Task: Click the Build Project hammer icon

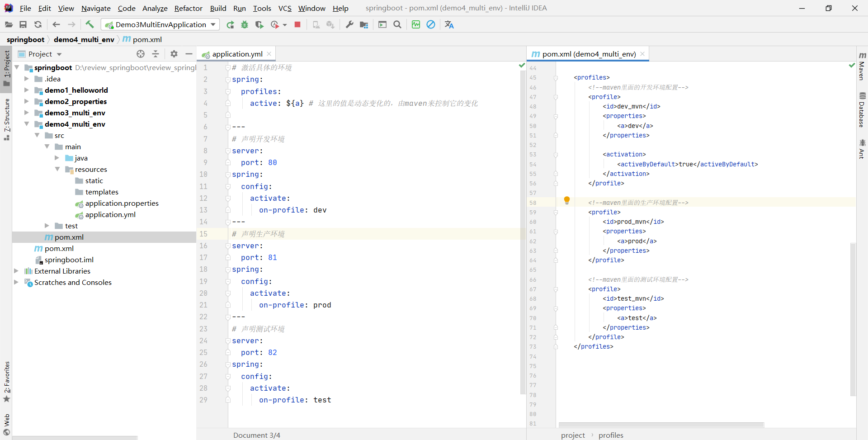Action: [x=90, y=24]
